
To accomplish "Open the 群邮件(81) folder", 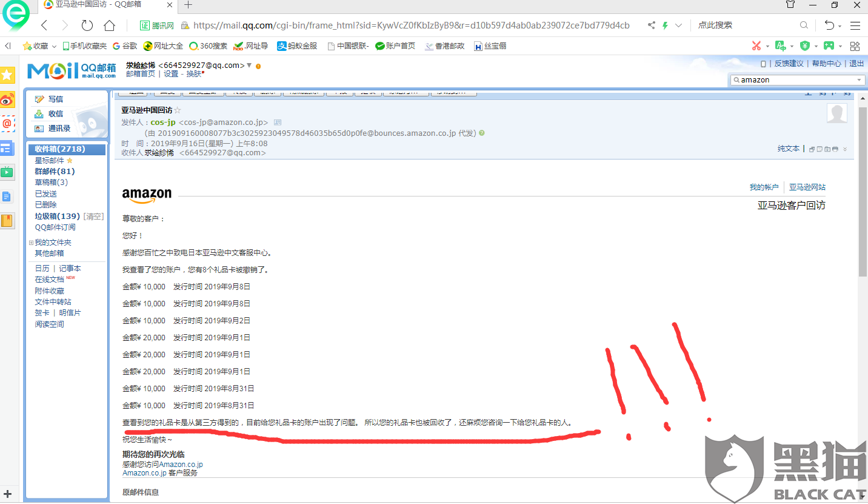I will [55, 172].
